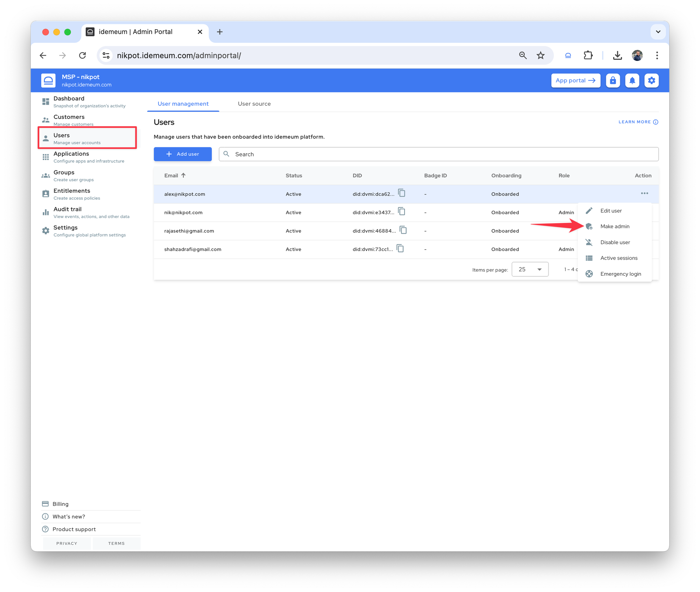Select shahzadrafi@gmail.com email cell
The image size is (700, 592).
(192, 249)
